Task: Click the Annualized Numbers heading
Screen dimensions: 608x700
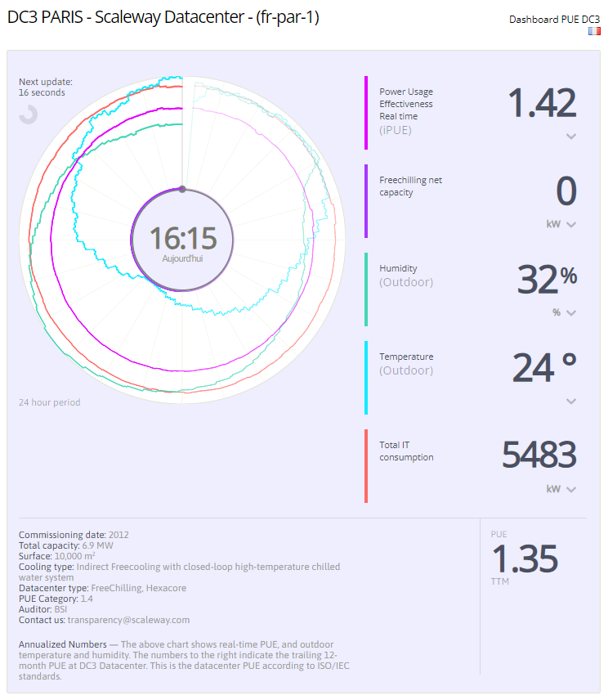Action: (63, 644)
